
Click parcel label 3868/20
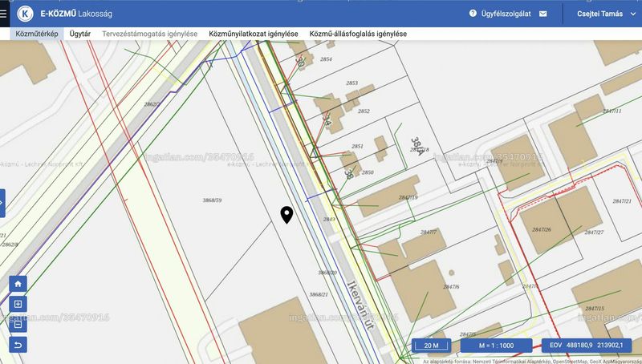tap(327, 273)
